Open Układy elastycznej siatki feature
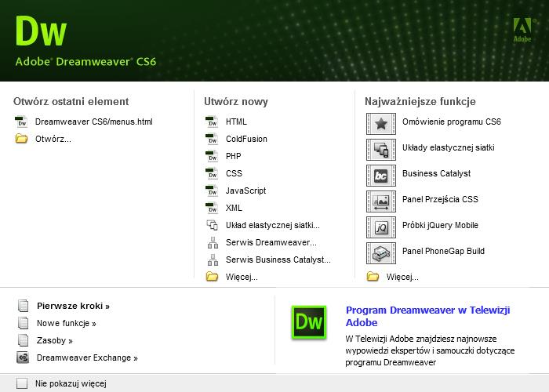 click(448, 147)
